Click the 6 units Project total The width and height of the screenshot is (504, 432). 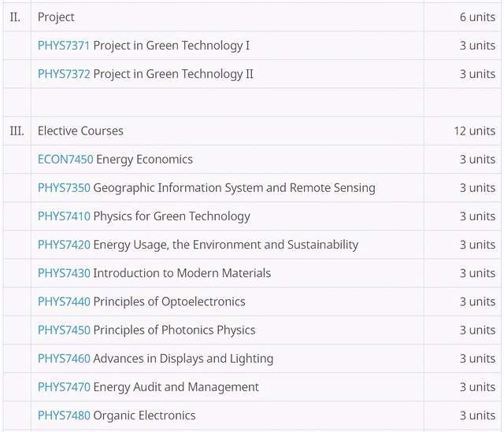coord(477,17)
